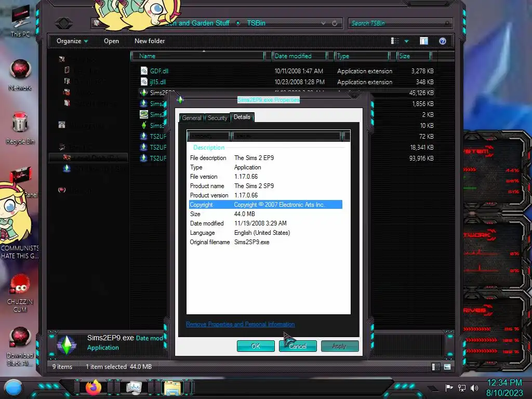Switch to large icons view in status bar

tap(447, 367)
